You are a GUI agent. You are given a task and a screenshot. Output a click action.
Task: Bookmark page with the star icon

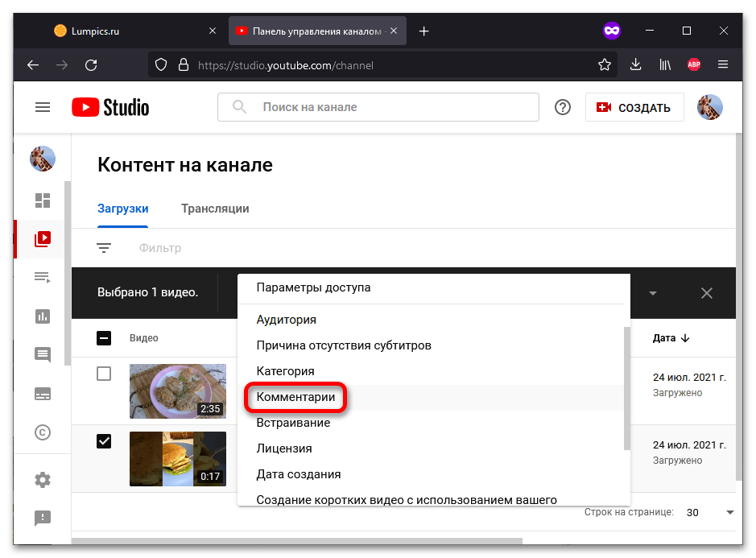[604, 64]
